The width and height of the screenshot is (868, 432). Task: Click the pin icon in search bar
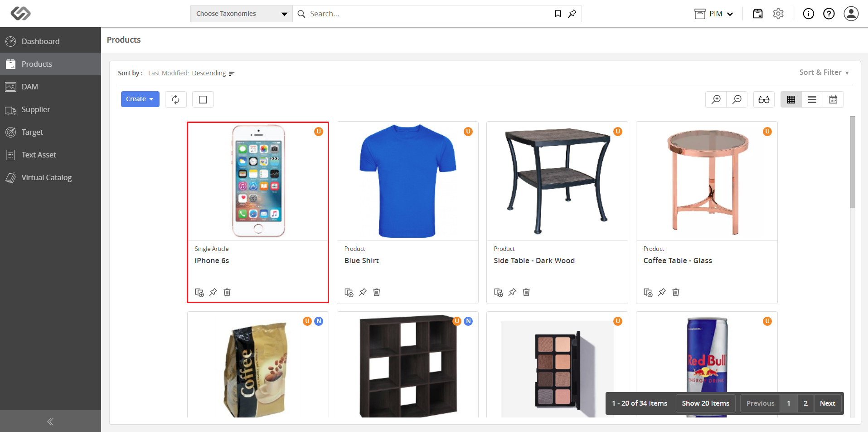pyautogui.click(x=572, y=14)
